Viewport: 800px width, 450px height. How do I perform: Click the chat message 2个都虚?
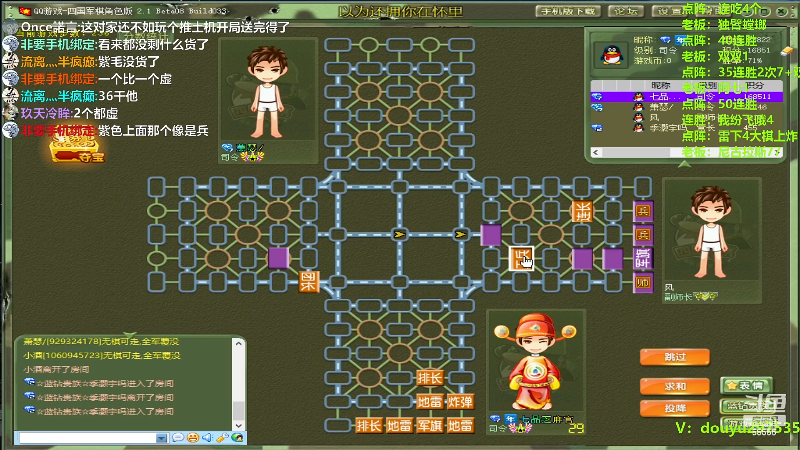pos(96,113)
